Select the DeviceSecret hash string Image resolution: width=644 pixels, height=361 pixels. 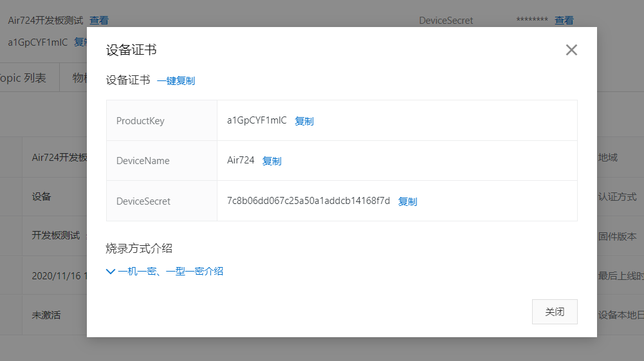click(308, 201)
